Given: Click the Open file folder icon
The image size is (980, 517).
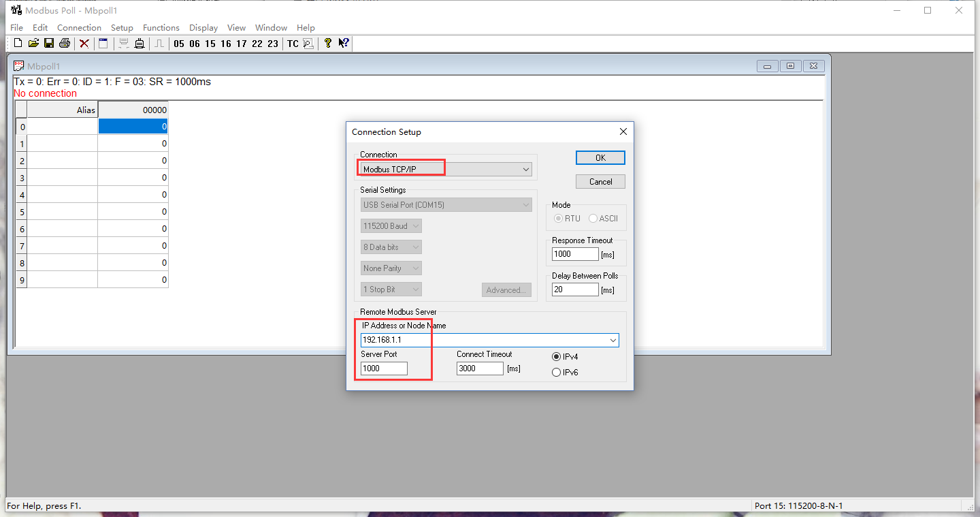Looking at the screenshot, I should coord(33,44).
